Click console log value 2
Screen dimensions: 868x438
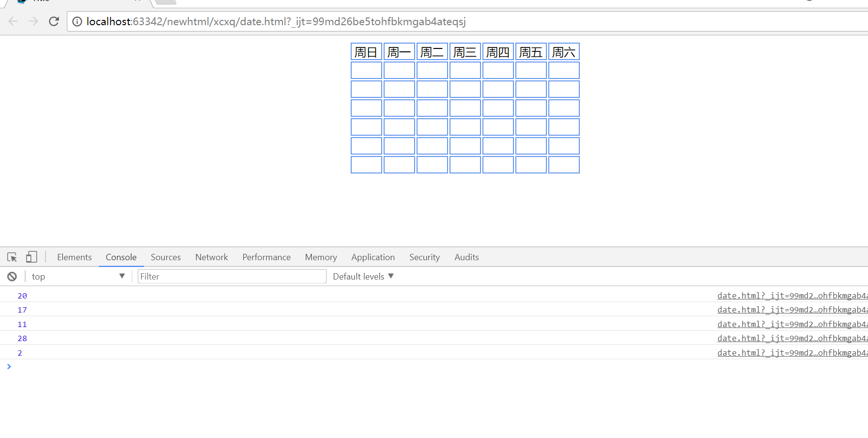coord(20,353)
